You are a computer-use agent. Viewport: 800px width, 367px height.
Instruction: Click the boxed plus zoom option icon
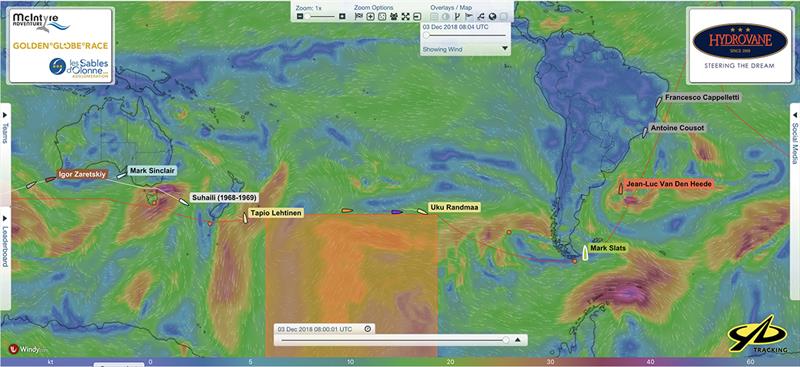tap(370, 16)
